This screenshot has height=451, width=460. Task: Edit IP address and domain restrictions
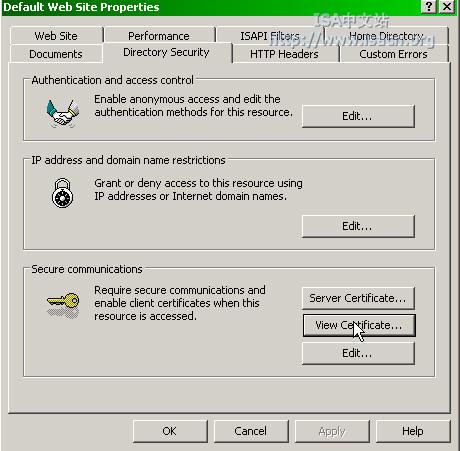coord(358,226)
